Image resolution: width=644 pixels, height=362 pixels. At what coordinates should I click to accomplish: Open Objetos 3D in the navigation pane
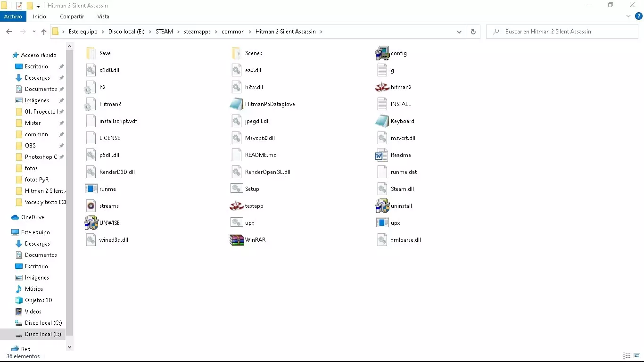click(33, 300)
